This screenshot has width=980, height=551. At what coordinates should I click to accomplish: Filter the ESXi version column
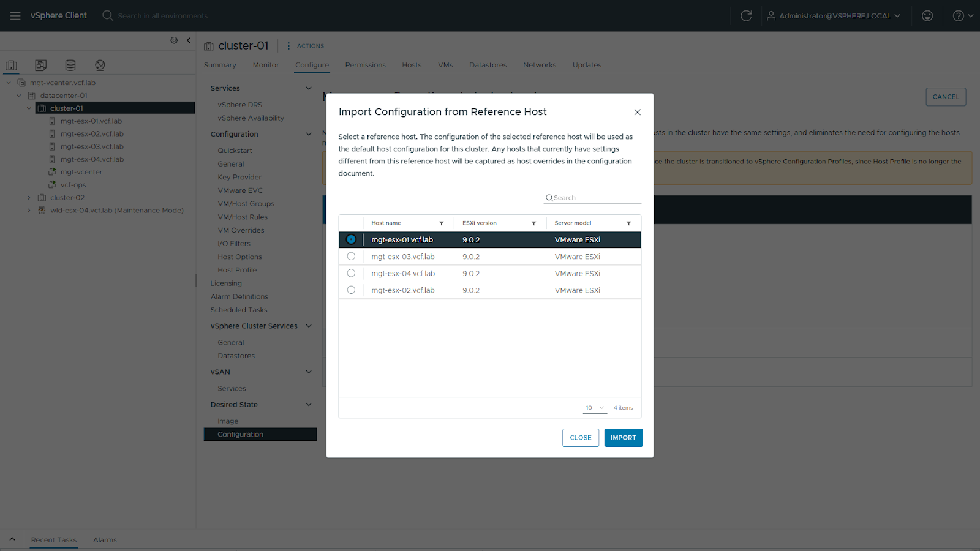coord(533,223)
